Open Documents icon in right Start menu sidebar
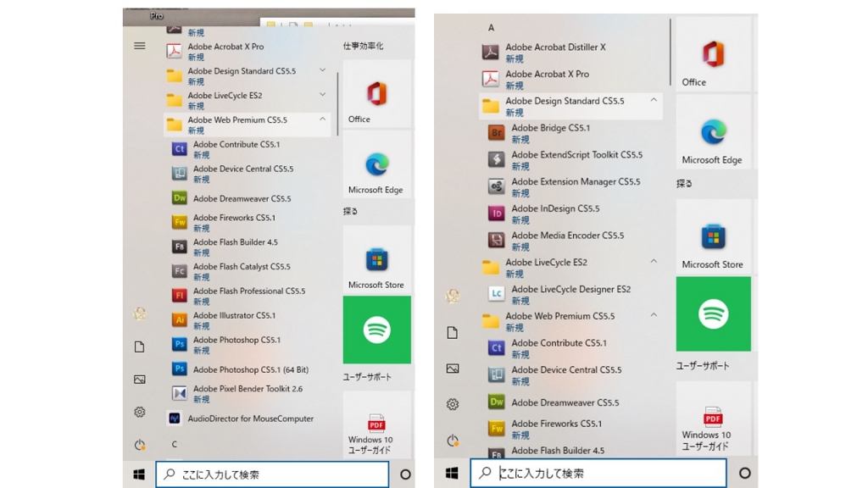The width and height of the screenshot is (868, 488). [453, 332]
